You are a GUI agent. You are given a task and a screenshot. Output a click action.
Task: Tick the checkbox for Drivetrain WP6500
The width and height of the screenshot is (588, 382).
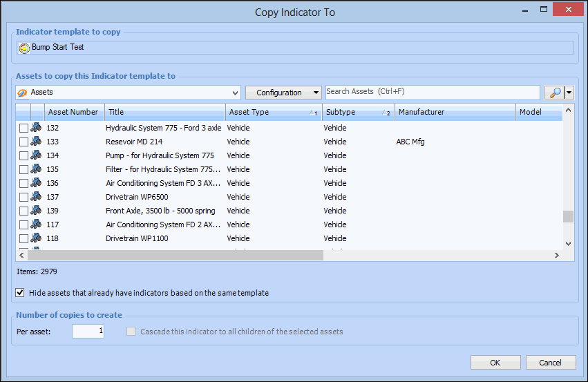tap(23, 197)
